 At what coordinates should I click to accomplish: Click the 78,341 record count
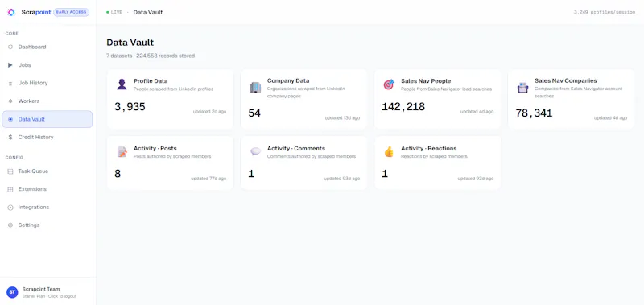tap(534, 113)
